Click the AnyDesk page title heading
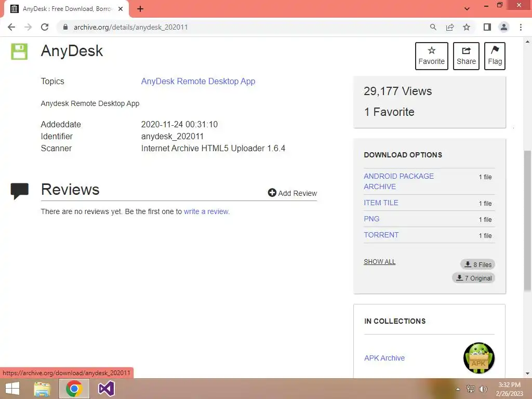Screen dimensions: 532x399 tap(72, 51)
